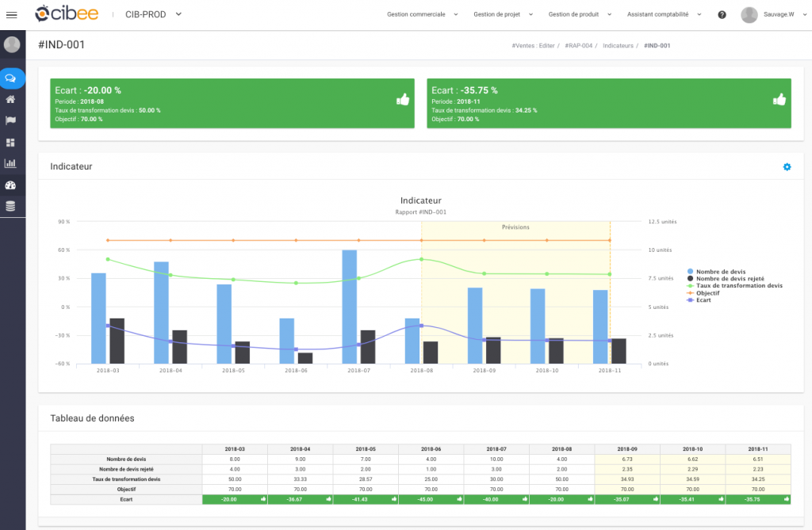Click the tallest blue bar for 2018-07
Viewport: 812px width, 530px height.
coord(350,307)
